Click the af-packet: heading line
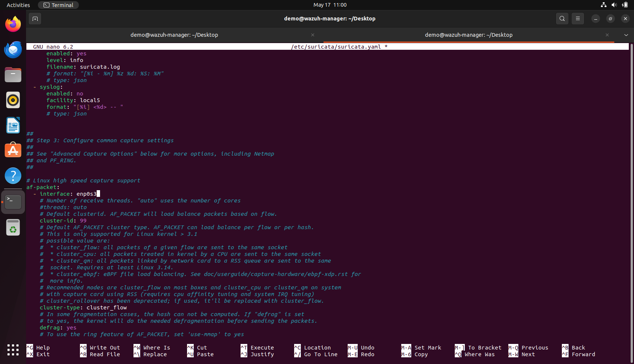The image size is (634, 364). click(43, 187)
